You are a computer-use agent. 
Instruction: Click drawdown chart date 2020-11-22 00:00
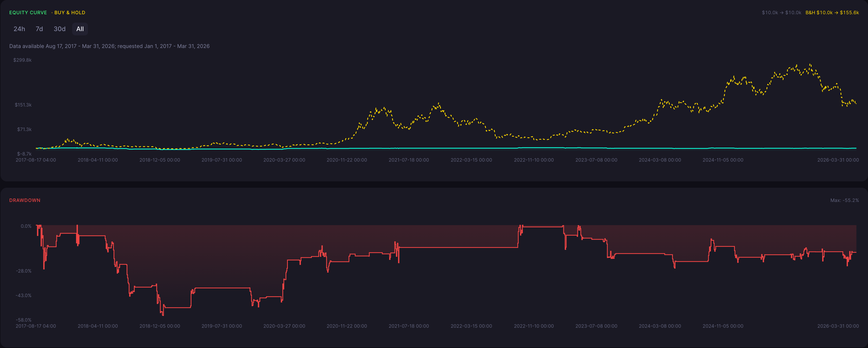(347, 326)
